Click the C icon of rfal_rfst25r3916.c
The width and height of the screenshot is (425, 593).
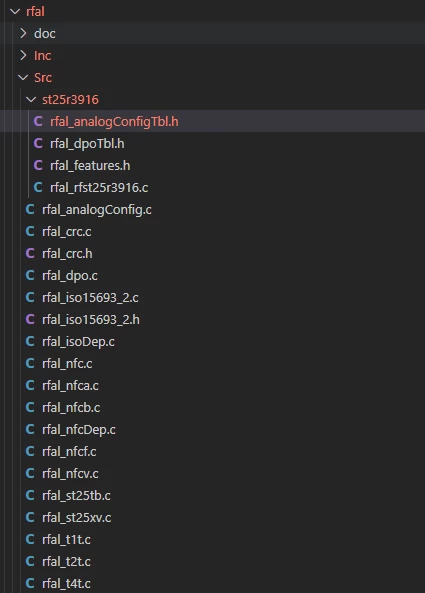coord(38,187)
